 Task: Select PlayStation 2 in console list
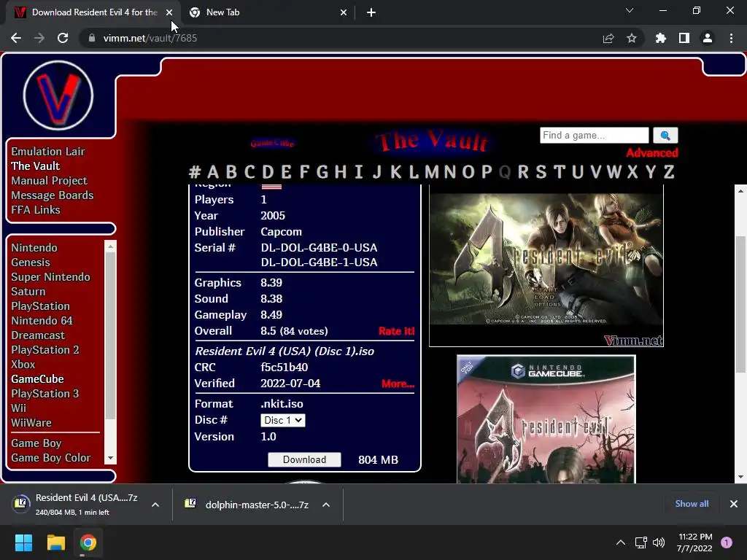[x=44, y=350]
